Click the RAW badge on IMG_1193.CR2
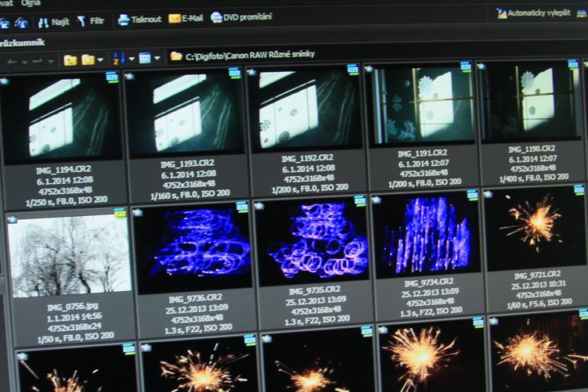The image size is (588, 392). pos(234,72)
